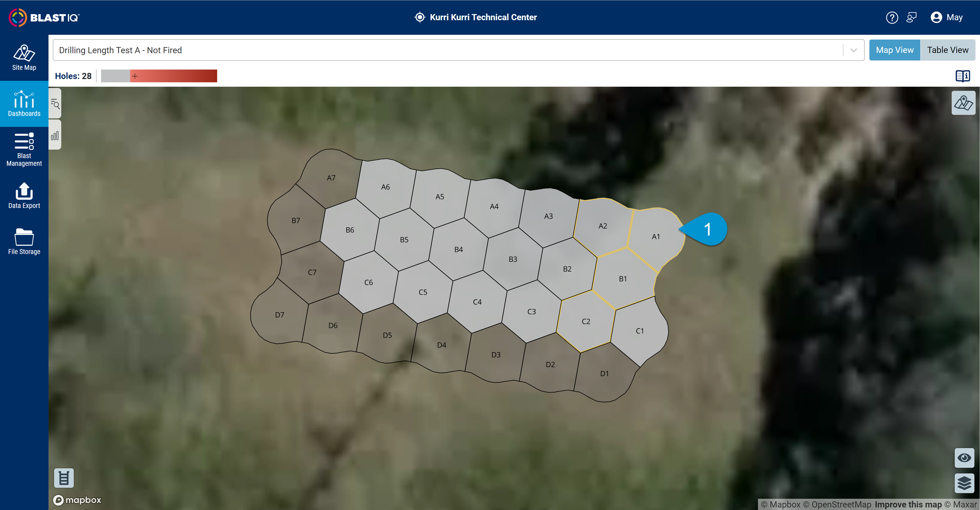Image resolution: width=980 pixels, height=510 pixels.
Task: Open the © OpenStreetMap attribution link
Action: tap(837, 504)
